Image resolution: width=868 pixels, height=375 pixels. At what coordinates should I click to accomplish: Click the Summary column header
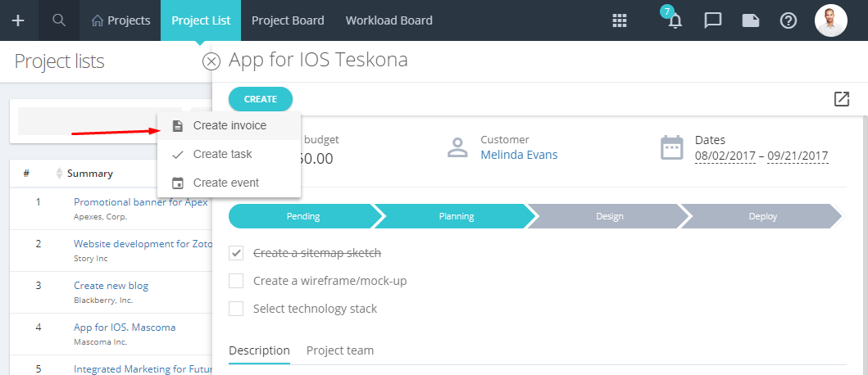click(x=89, y=173)
